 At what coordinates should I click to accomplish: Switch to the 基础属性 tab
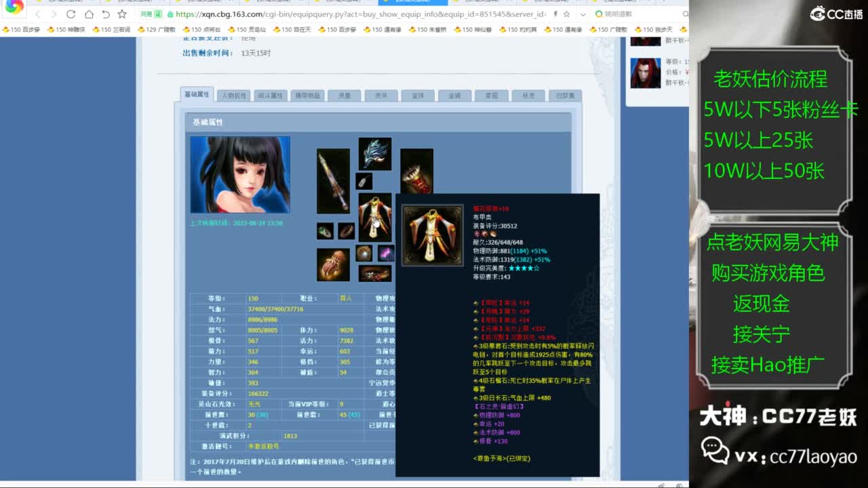pyautogui.click(x=197, y=94)
